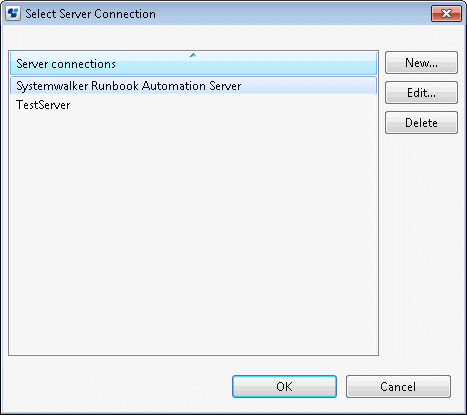Click the Select Server Connection title text
The width and height of the screenshot is (467, 415).
(90, 14)
